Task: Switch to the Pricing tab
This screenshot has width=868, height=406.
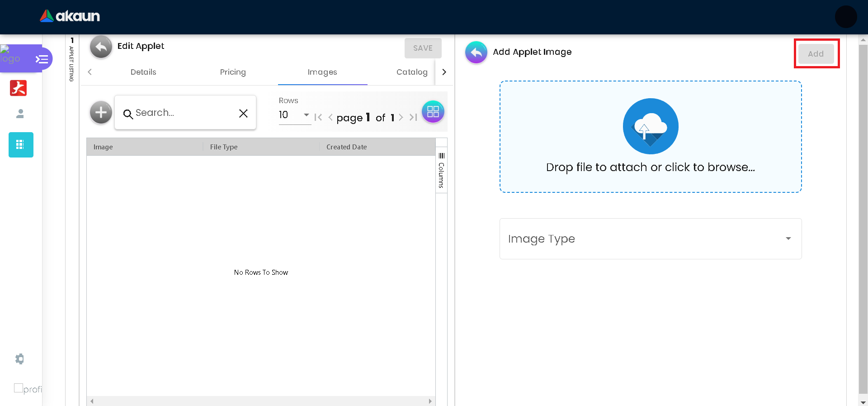Action: click(233, 72)
